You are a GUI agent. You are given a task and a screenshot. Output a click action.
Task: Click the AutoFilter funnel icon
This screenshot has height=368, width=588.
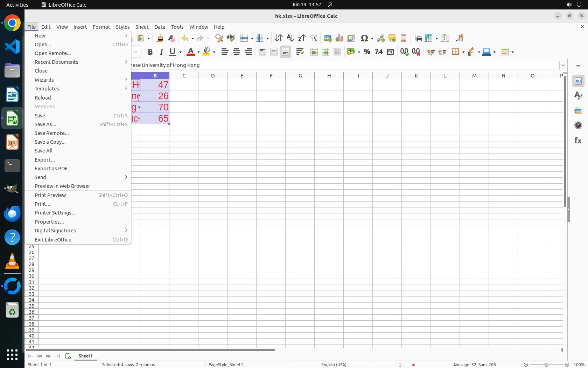click(x=313, y=38)
